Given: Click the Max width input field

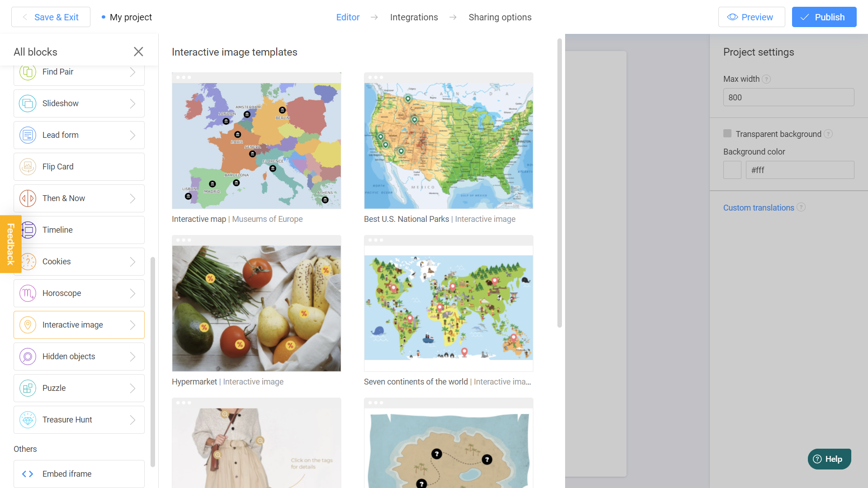Looking at the screenshot, I should (789, 97).
